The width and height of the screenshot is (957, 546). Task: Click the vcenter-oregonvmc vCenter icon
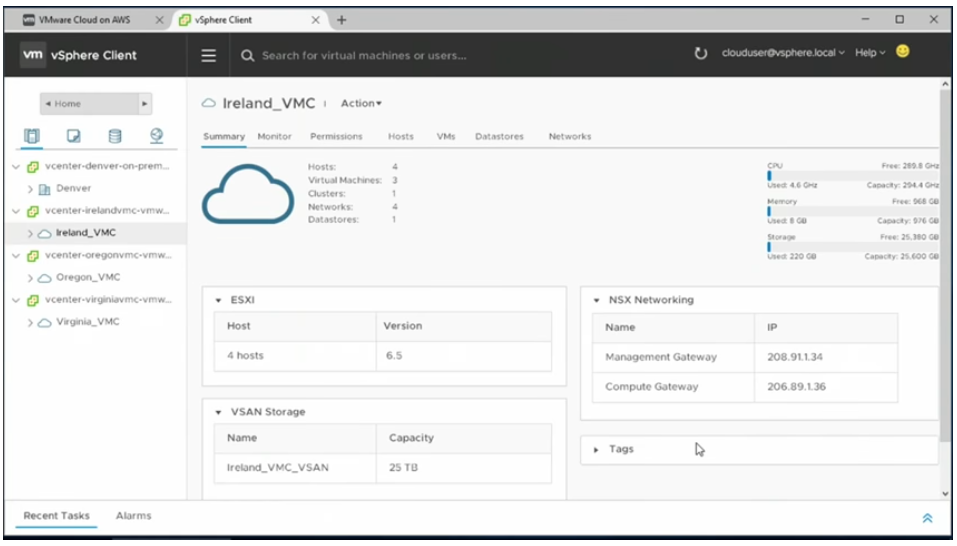33,256
